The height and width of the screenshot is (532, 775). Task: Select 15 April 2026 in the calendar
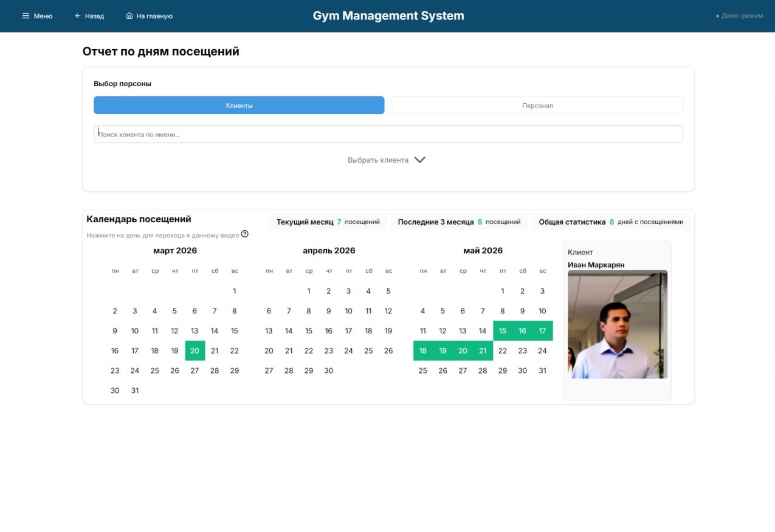(309, 331)
